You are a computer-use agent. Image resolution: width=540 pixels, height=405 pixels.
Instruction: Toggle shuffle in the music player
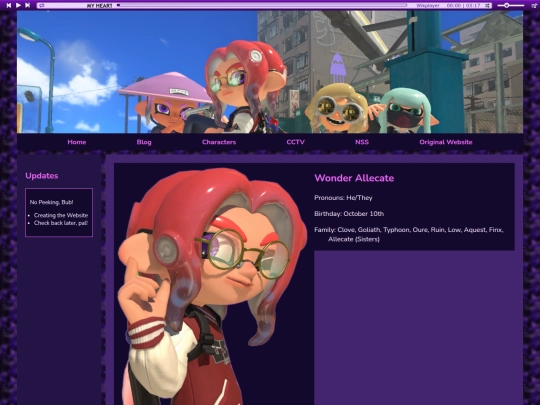click(x=487, y=6)
